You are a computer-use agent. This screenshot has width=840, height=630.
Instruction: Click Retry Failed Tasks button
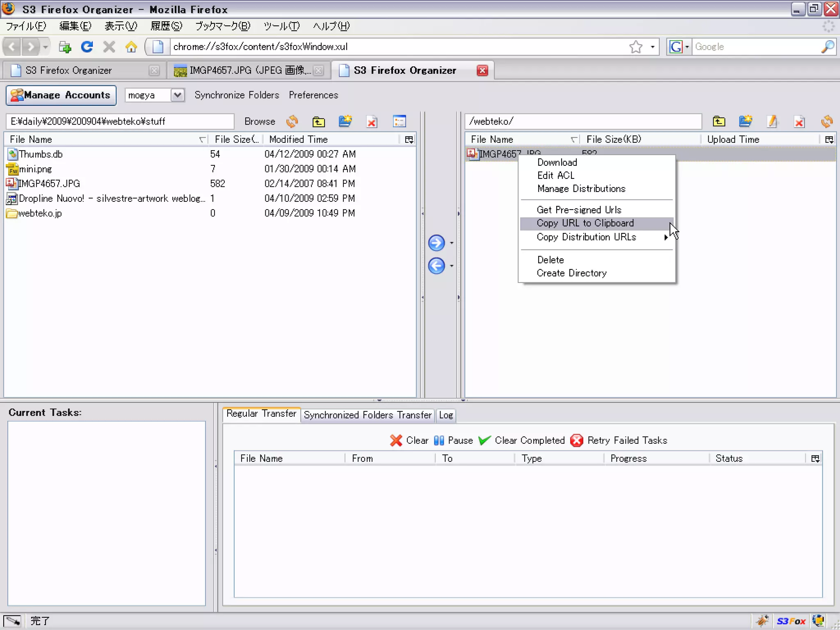tap(619, 441)
